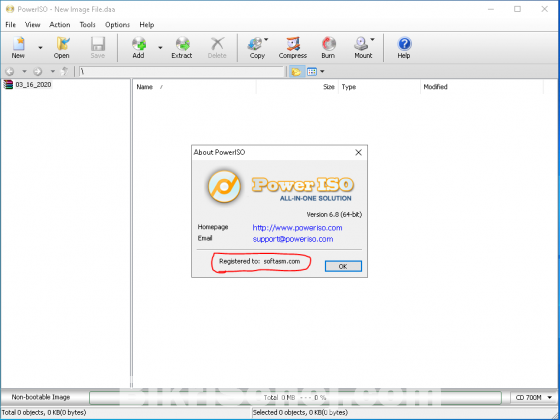Open the http://www.poweriso.com homepage link
Screen dimensions: 560x420
[297, 228]
